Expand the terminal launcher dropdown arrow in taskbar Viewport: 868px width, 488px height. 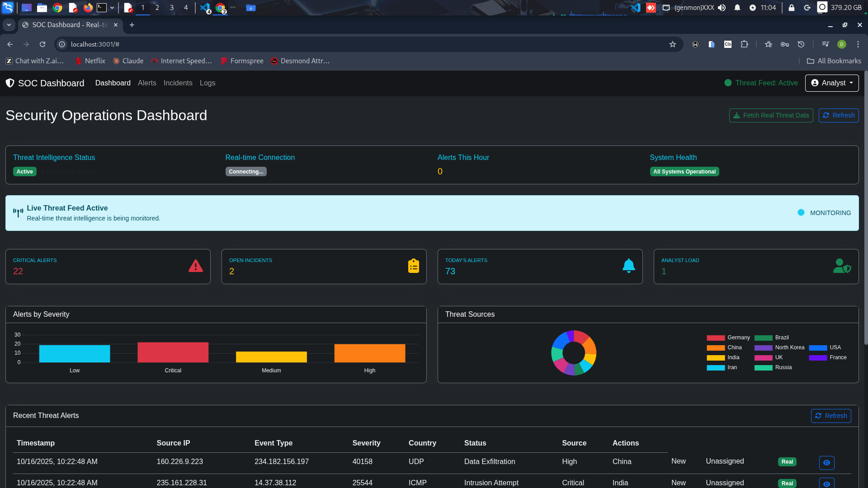(112, 8)
